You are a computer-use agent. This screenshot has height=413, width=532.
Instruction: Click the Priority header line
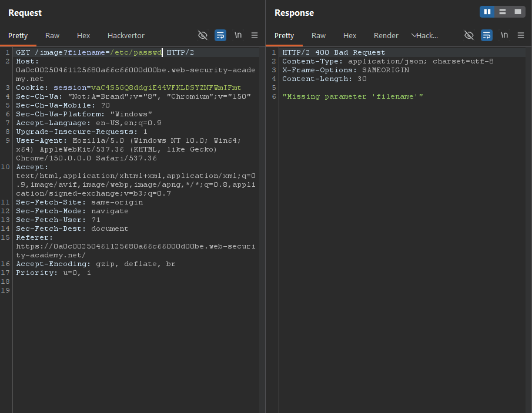(53, 273)
